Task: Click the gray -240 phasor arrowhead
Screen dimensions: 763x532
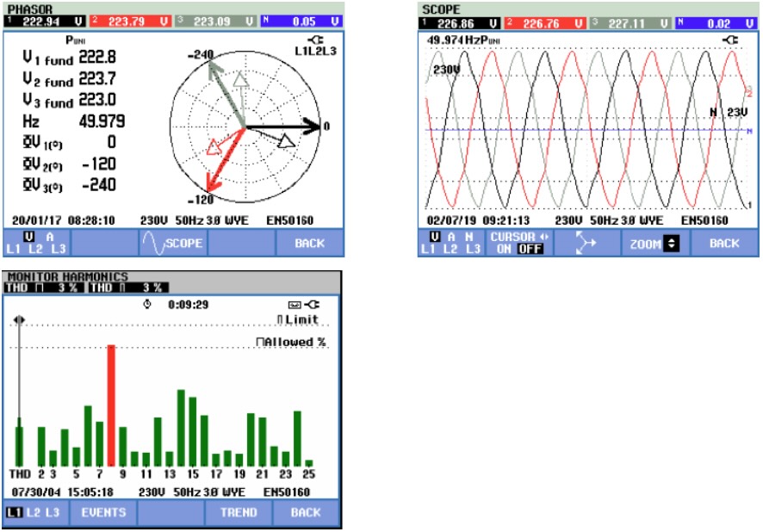Action: tap(214, 69)
